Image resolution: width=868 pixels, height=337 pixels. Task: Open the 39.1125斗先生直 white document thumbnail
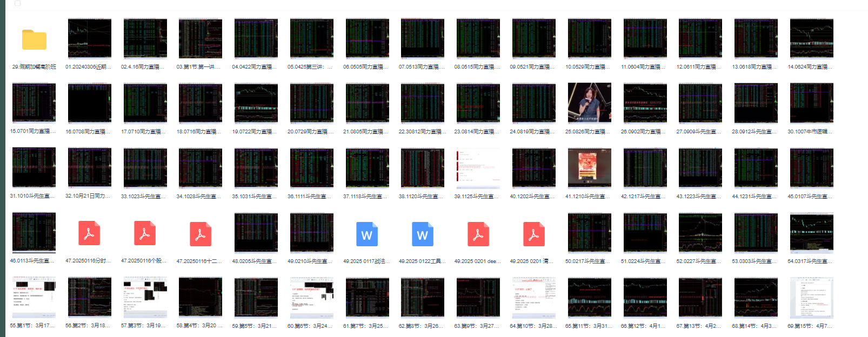point(478,168)
